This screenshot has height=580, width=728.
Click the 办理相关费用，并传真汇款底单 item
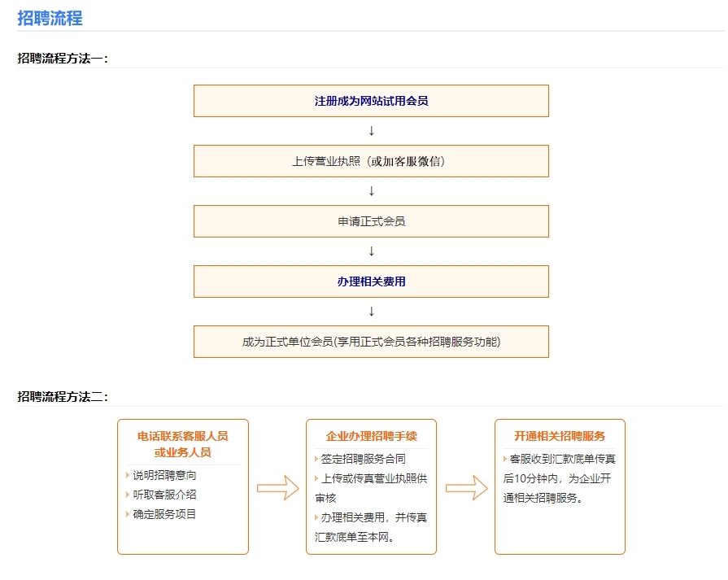coord(371,527)
